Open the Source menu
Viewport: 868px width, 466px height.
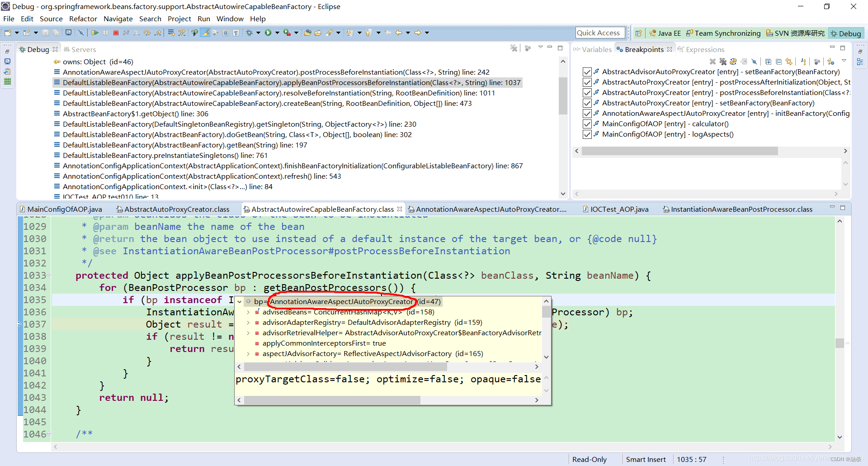[51, 19]
